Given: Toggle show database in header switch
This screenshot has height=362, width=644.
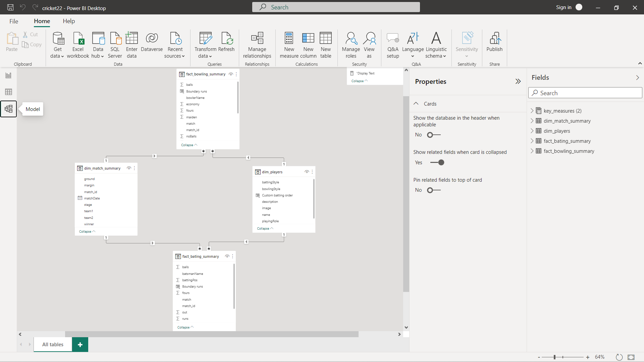Looking at the screenshot, I should 434,135.
